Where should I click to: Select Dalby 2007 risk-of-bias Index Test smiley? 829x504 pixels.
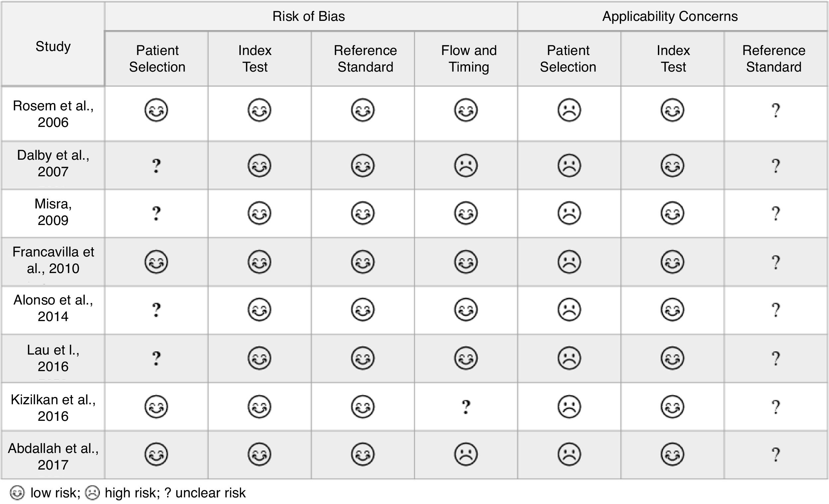[259, 165]
